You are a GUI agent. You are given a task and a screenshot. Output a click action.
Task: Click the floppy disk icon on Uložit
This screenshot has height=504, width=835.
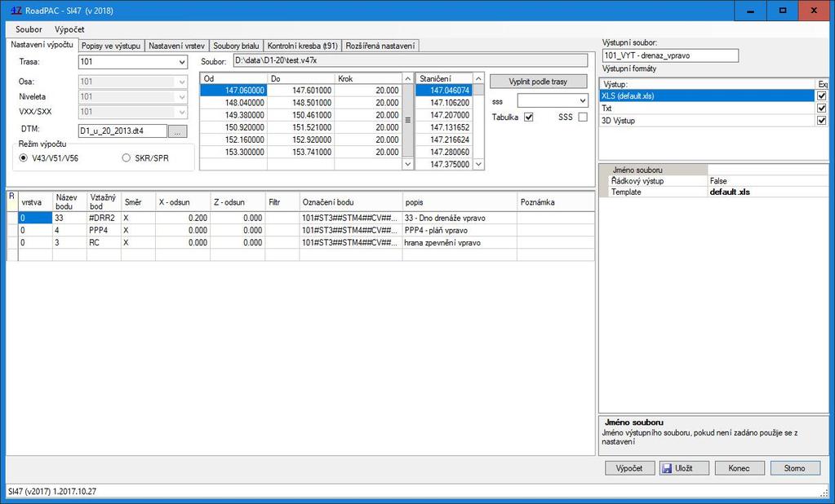coord(666,468)
